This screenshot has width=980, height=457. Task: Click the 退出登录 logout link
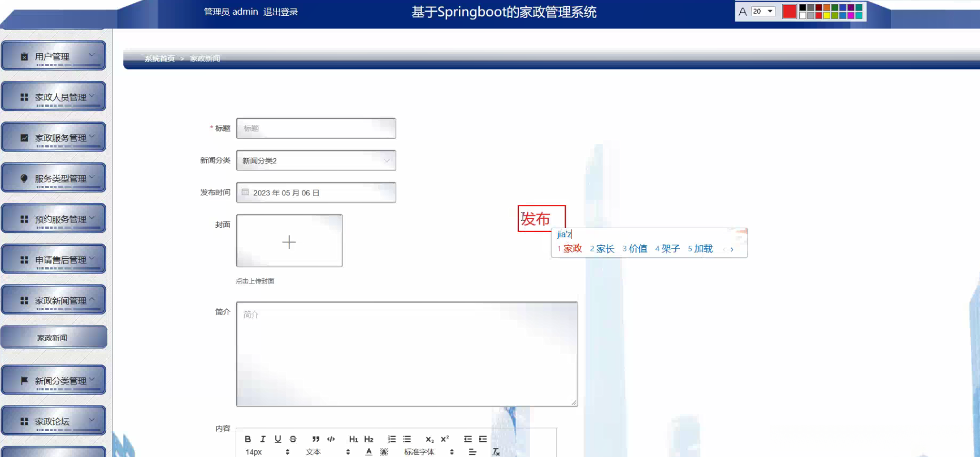[x=280, y=12]
